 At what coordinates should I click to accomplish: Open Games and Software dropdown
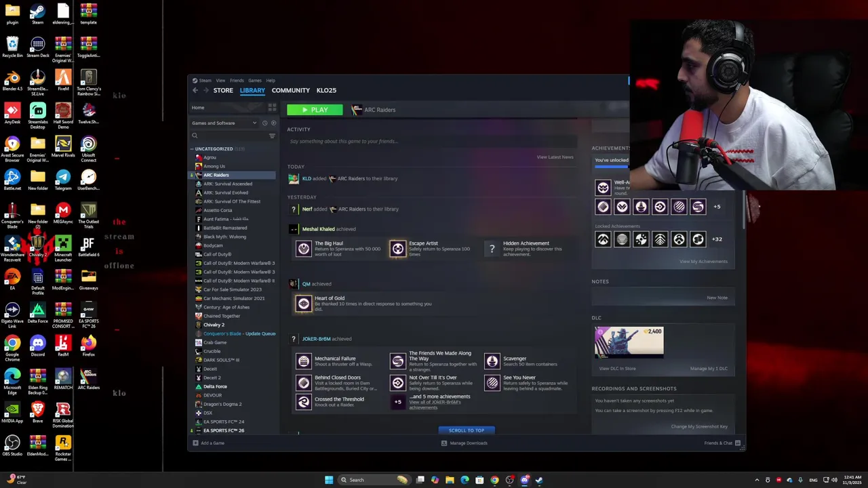[224, 123]
